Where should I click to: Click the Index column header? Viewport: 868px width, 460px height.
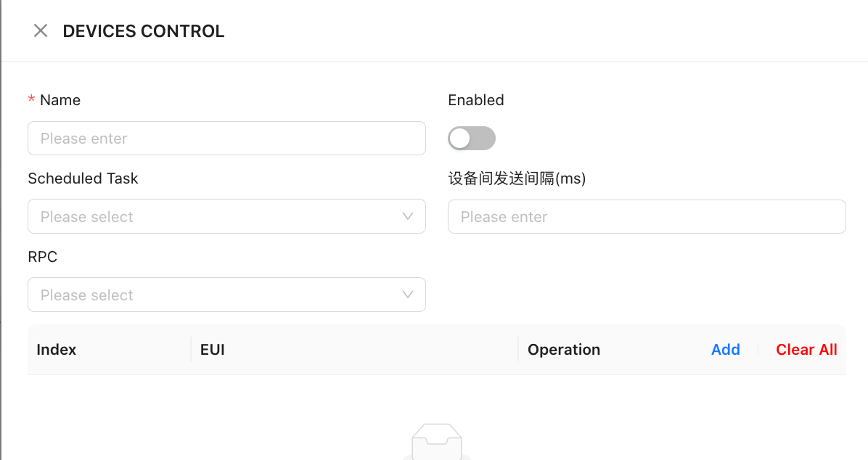(57, 350)
